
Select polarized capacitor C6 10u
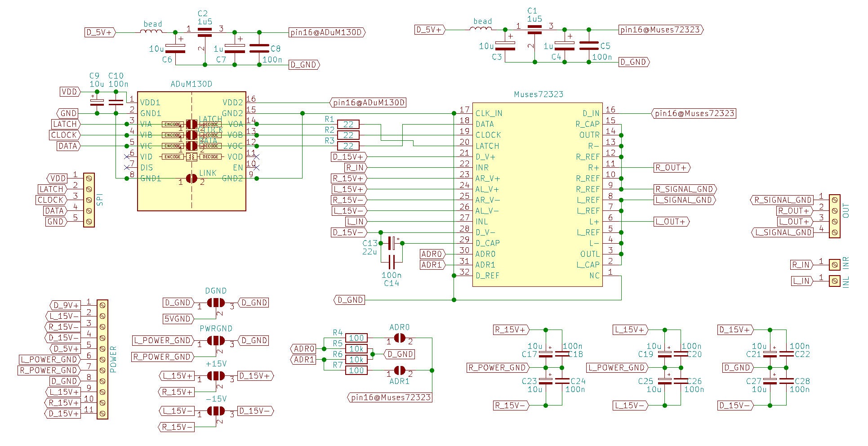click(x=175, y=48)
